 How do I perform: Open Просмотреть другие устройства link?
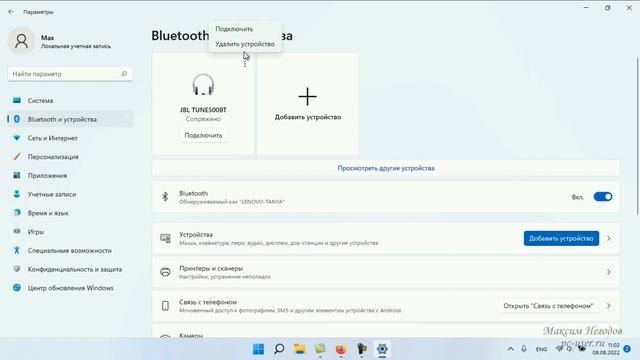[386, 168]
